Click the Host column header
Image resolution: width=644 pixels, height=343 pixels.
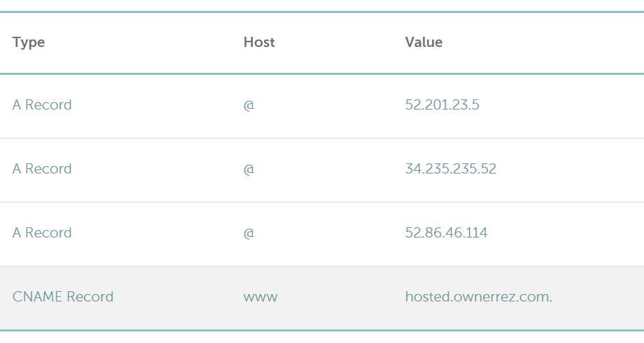pyautogui.click(x=259, y=42)
